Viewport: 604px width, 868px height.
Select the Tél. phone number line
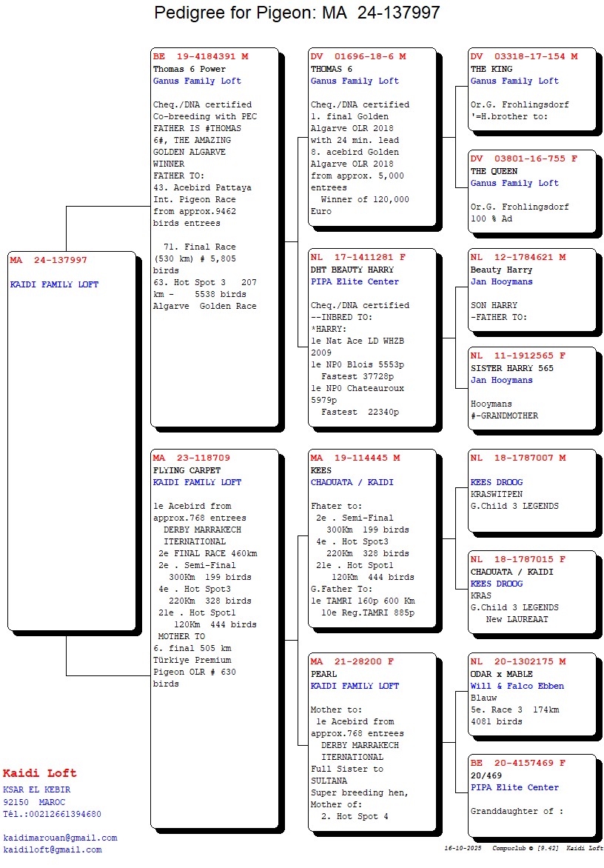(x=52, y=814)
